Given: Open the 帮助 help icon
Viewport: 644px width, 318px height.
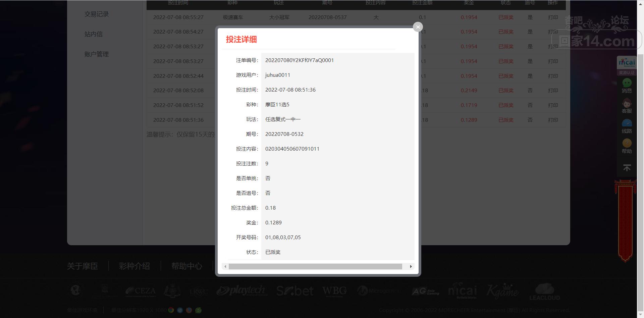Looking at the screenshot, I should point(627,146).
